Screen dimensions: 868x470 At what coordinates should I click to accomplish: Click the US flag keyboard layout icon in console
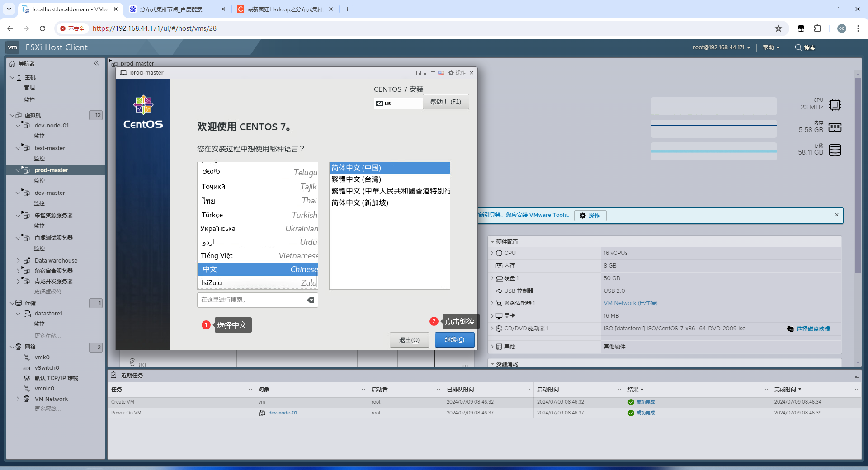[x=441, y=73]
